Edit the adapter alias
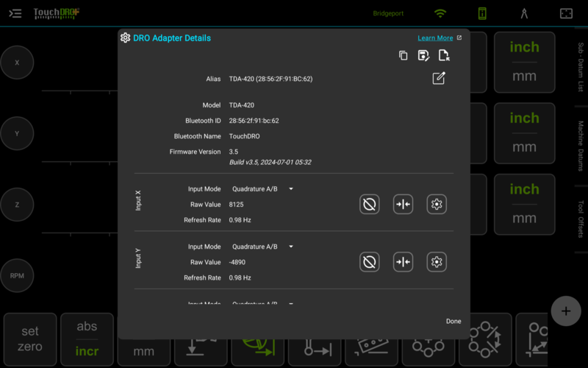The image size is (588, 368). coord(439,78)
